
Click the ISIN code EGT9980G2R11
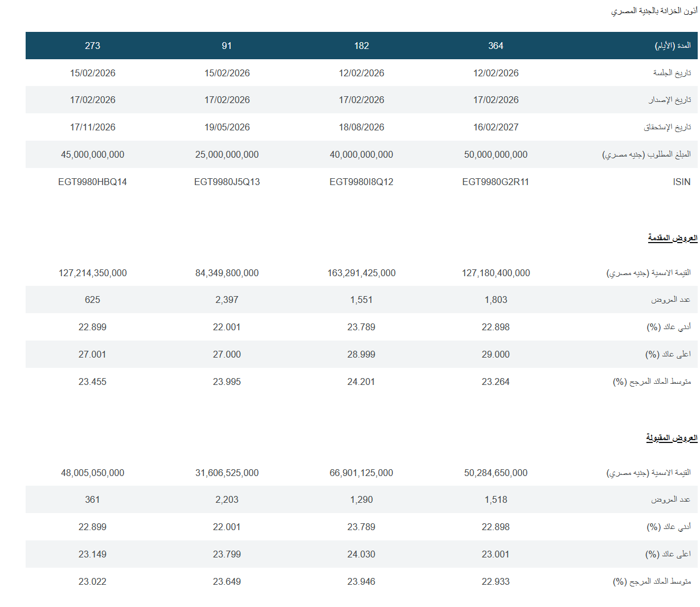coord(496,182)
